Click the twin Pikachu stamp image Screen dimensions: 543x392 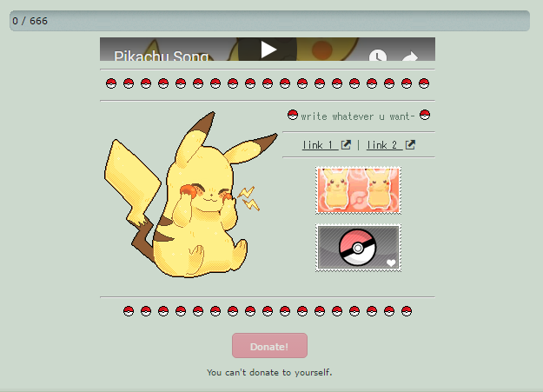(x=359, y=190)
